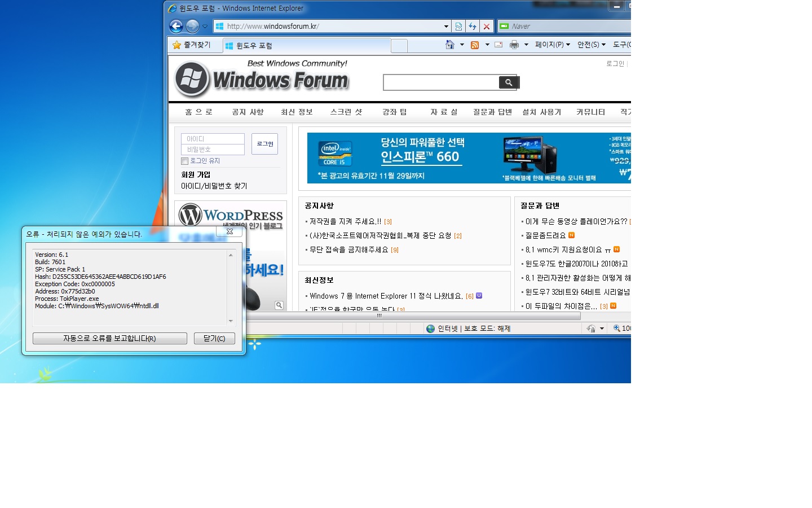Click the globe Internet zone status icon
The image size is (812, 508).
point(431,329)
